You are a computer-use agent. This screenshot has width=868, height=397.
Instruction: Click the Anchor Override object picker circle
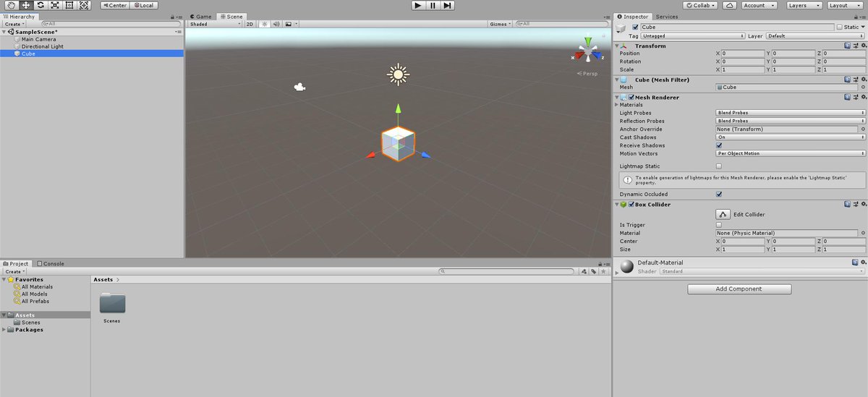(863, 129)
